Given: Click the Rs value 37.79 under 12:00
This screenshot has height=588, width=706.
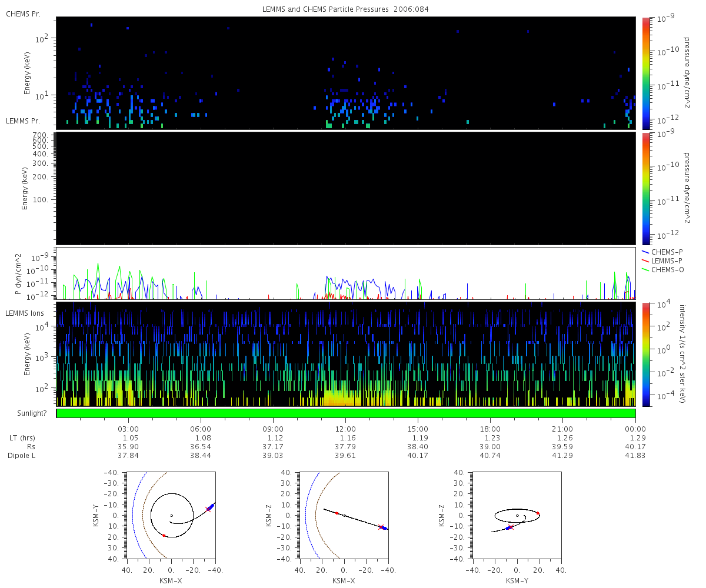Looking at the screenshot, I should coord(345,447).
